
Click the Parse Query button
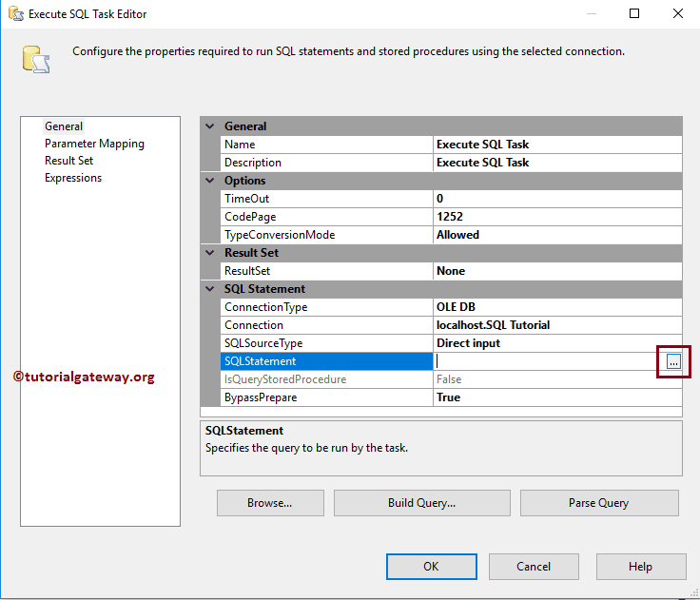tap(599, 503)
